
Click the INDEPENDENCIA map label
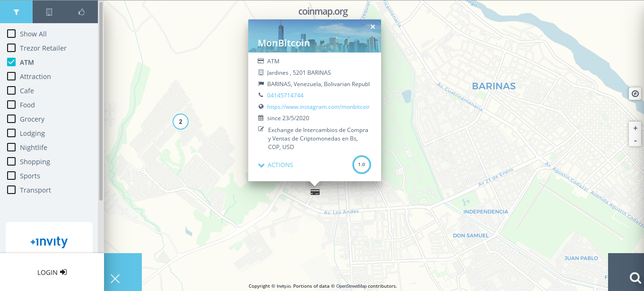click(486, 212)
